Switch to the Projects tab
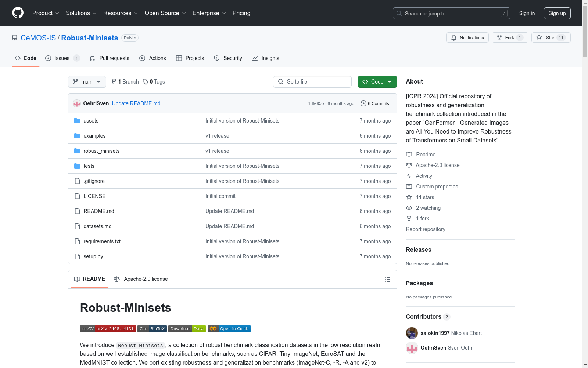Image resolution: width=588 pixels, height=368 pixels. 190,58
